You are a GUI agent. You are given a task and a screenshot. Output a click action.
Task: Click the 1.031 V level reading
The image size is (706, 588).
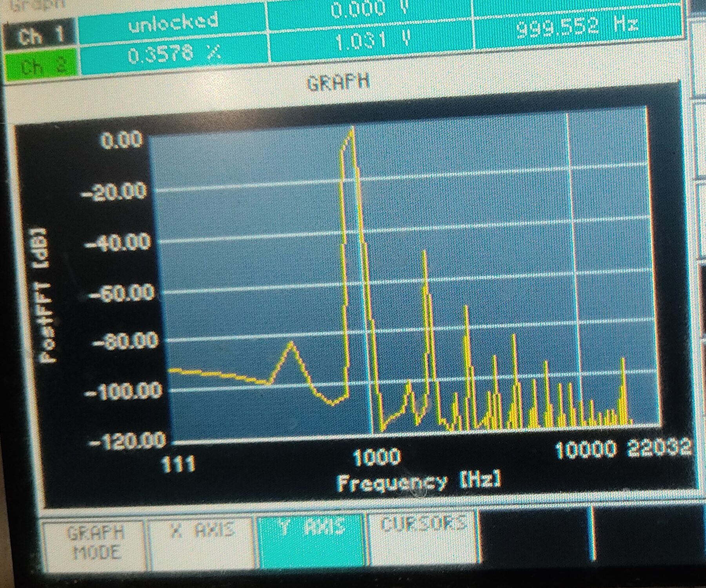point(372,39)
